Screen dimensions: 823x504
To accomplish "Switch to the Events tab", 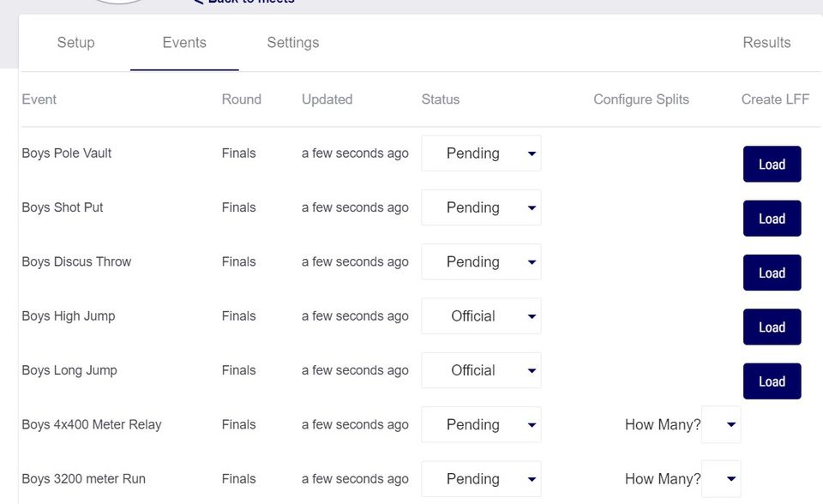I will 184,43.
